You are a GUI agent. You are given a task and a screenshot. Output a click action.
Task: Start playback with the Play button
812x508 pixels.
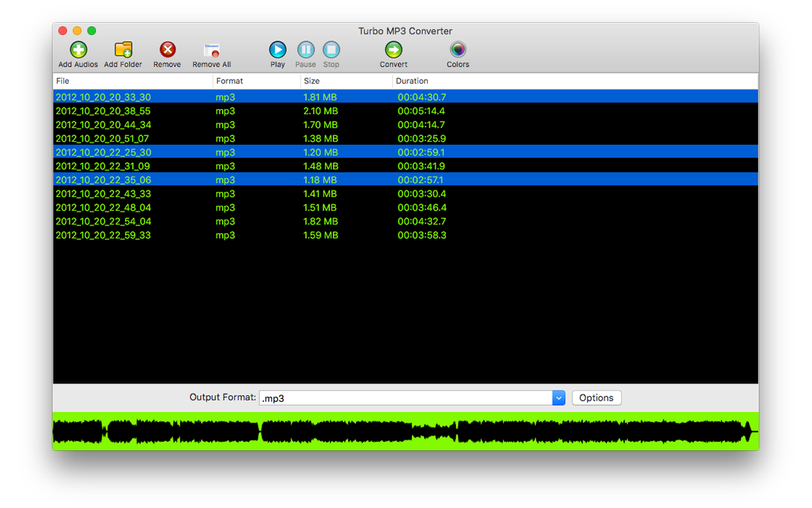click(278, 50)
